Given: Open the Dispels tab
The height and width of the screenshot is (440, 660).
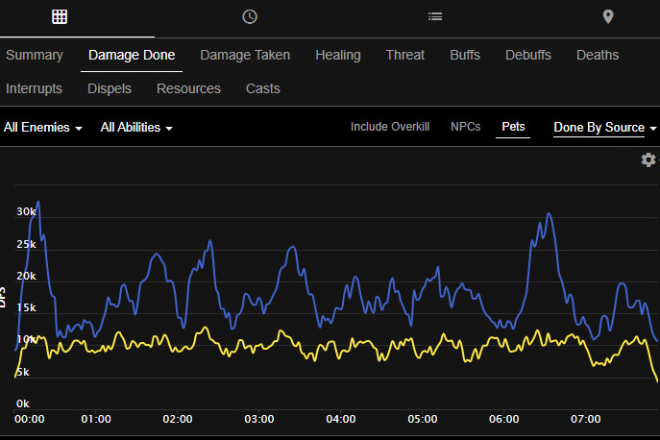Looking at the screenshot, I should pos(109,89).
